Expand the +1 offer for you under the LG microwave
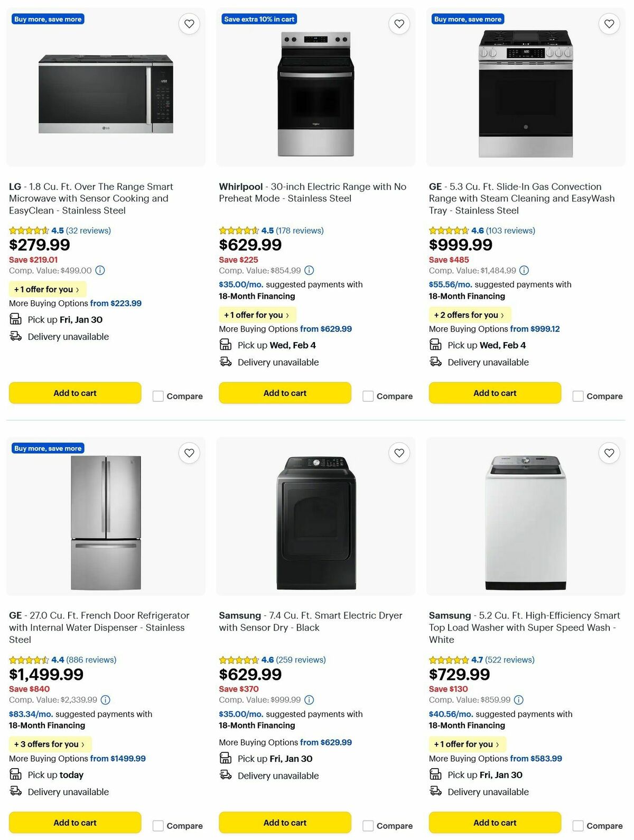The width and height of the screenshot is (634, 840). (48, 289)
